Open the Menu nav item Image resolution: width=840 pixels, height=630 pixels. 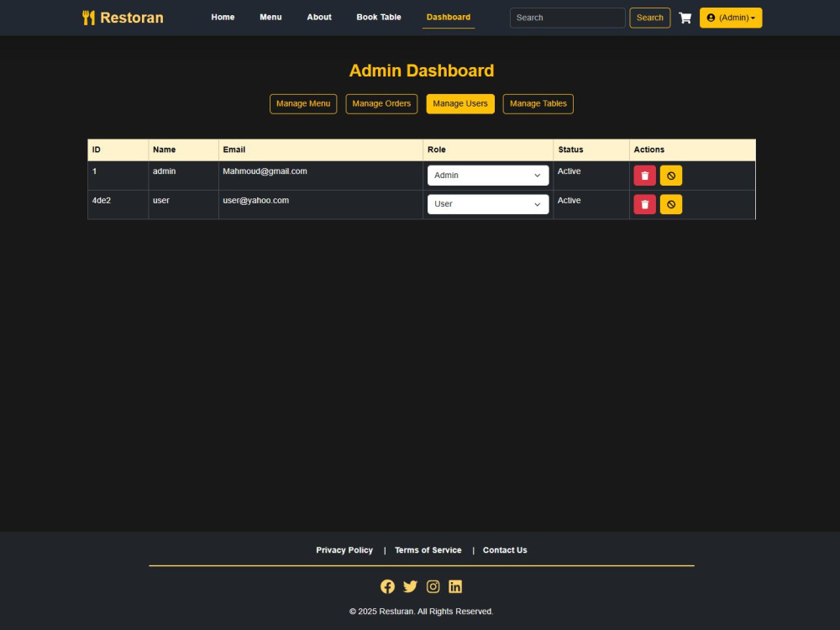tap(270, 17)
